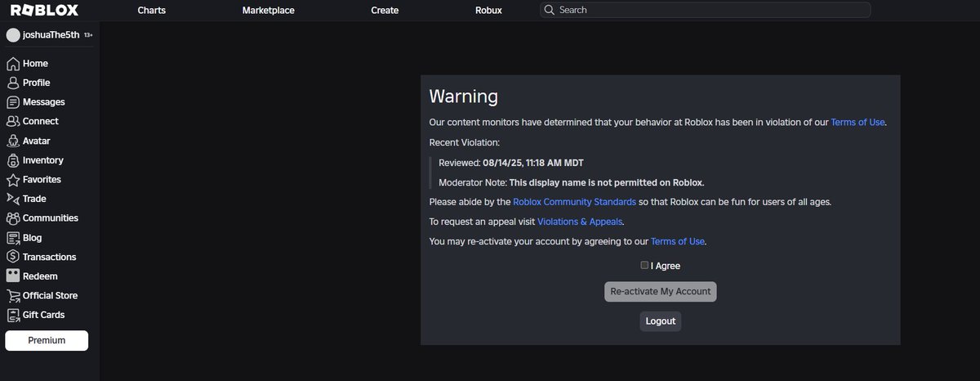Click the Gift Cards label
Viewport: 980px width, 381px height.
click(x=43, y=315)
